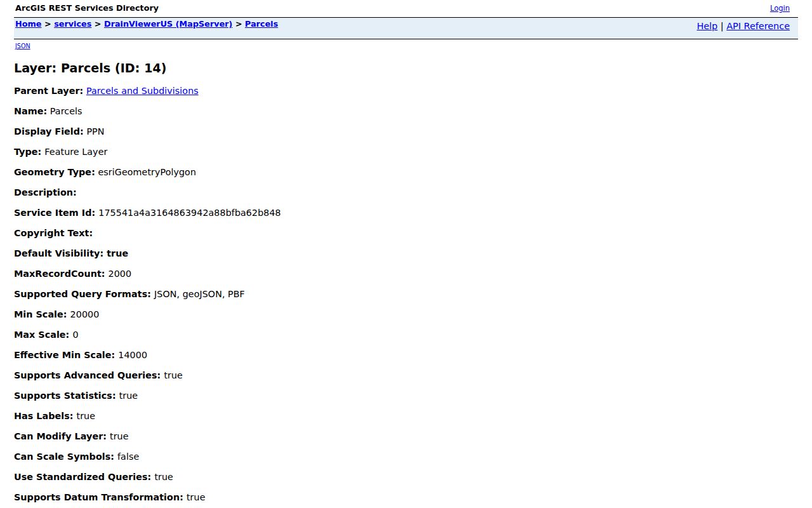Open the services breadcrumb link
Image resolution: width=812 pixels, height=508 pixels.
coord(72,24)
